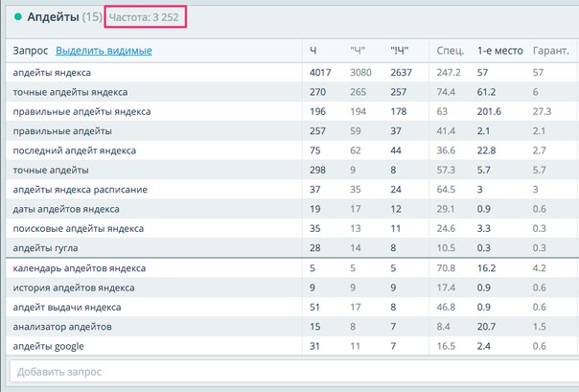579x392 pixels.
Task: Select the row поисковые апдейты яндекса
Action: [x=292, y=229]
